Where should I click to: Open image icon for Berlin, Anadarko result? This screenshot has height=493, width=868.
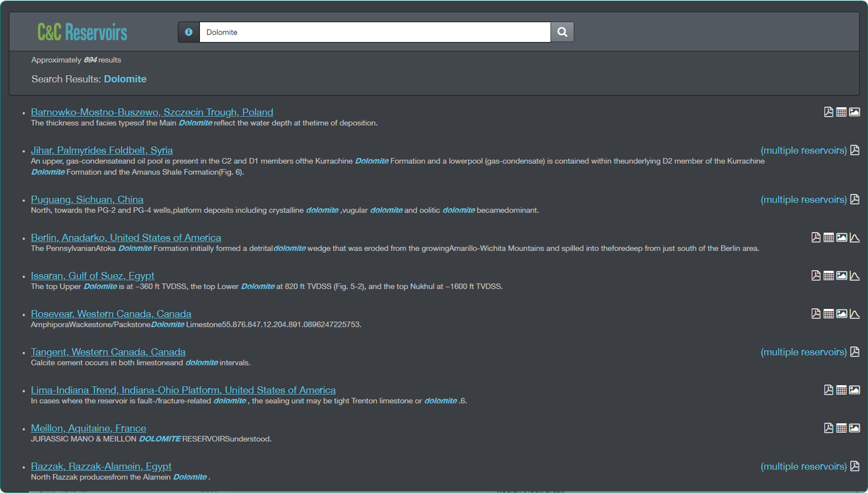[x=842, y=238]
